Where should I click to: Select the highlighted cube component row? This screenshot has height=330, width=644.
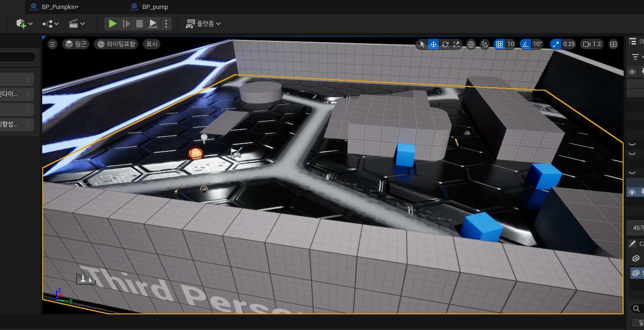pos(637,273)
